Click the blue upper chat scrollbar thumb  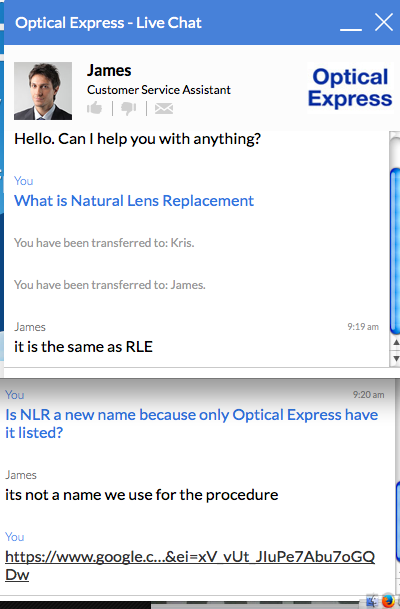[395, 251]
